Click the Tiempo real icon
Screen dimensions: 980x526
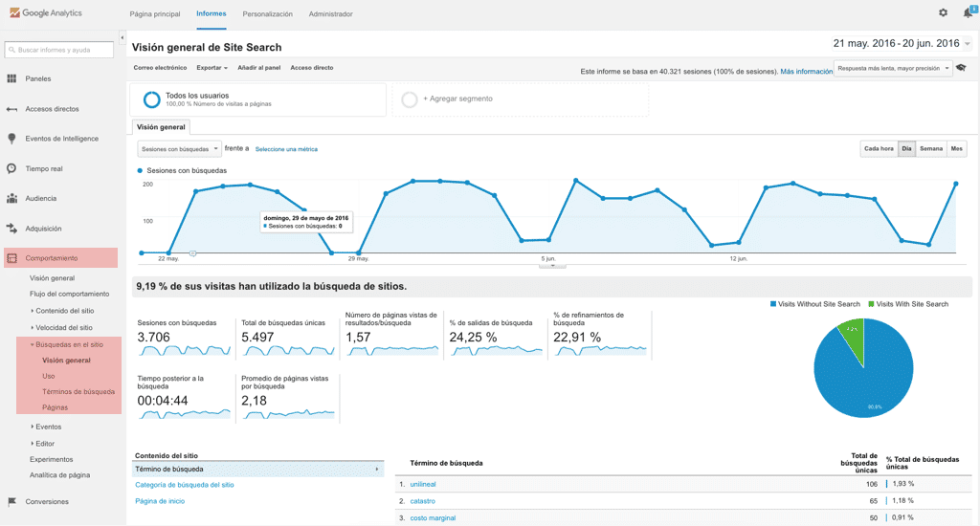tap(11, 168)
